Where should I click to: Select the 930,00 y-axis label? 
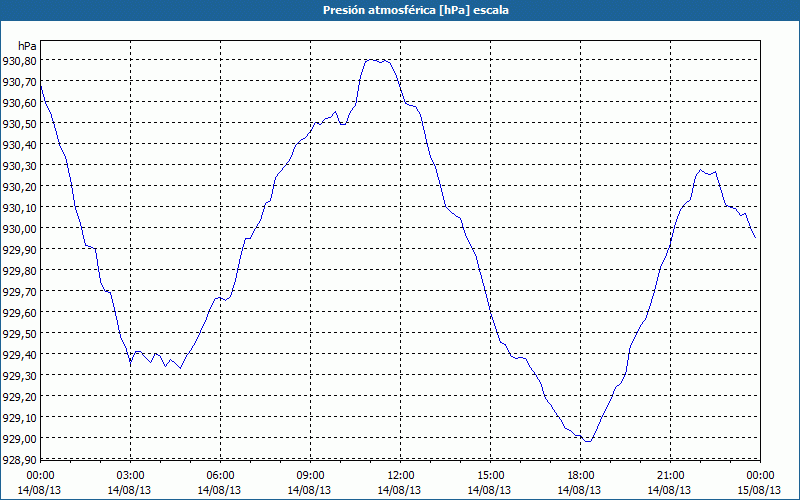pos(19,228)
